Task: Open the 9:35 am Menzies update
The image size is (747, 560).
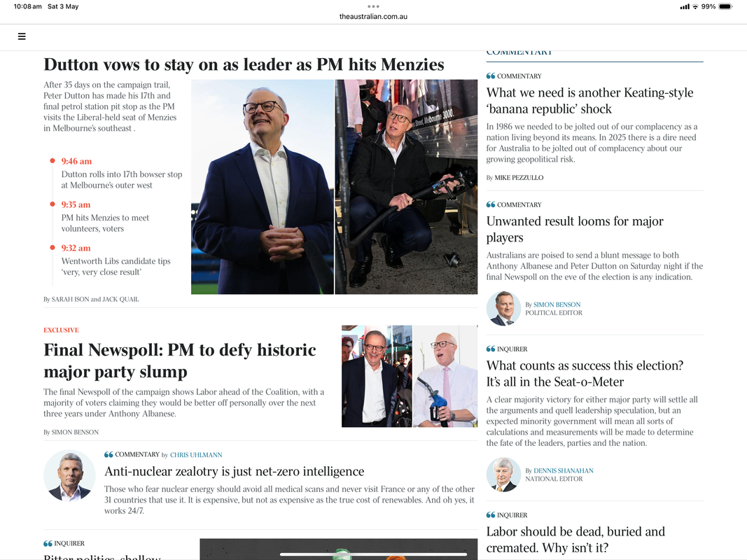Action: [105, 217]
